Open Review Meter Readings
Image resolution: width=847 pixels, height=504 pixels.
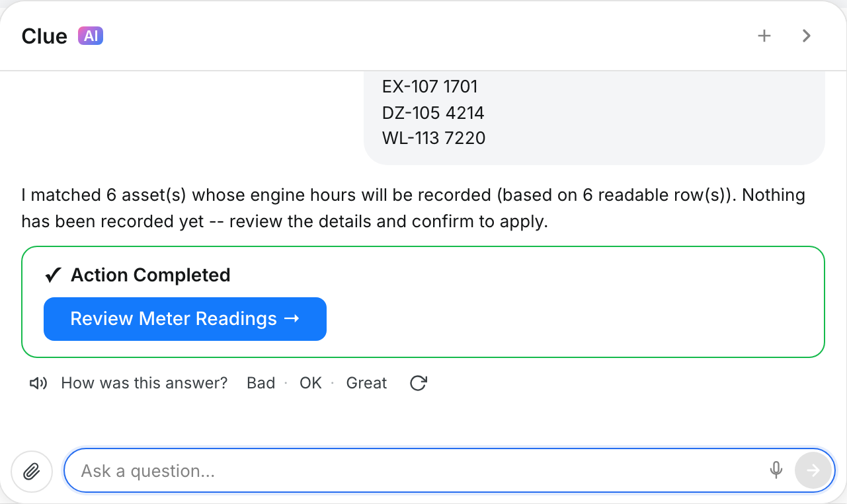tap(185, 319)
